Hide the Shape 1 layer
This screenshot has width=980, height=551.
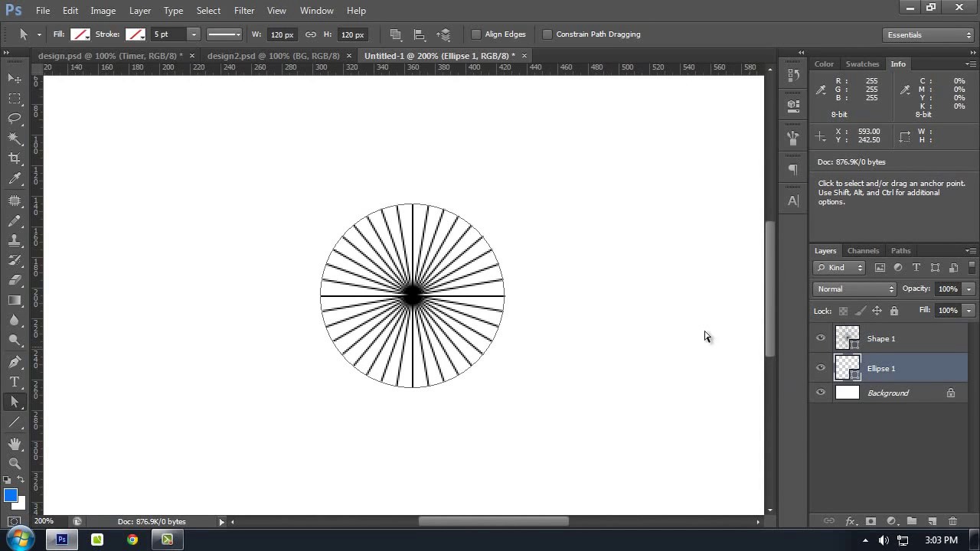821,338
